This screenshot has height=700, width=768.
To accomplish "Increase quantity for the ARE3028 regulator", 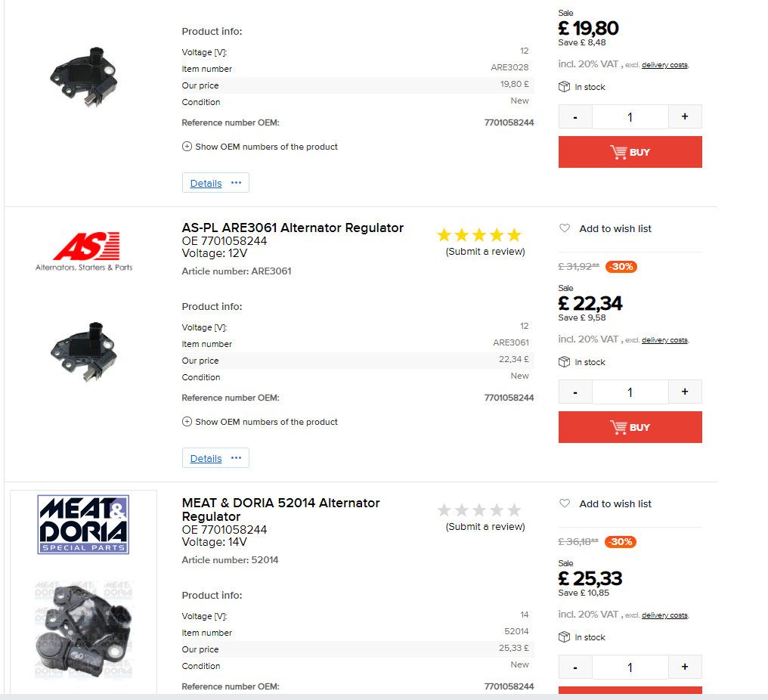I will (685, 116).
